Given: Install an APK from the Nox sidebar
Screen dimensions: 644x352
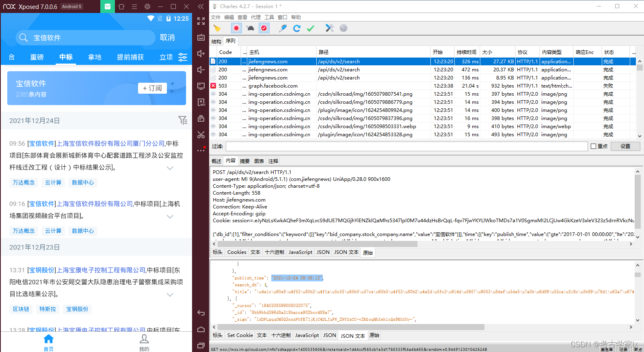Looking at the screenshot, I should (201, 102).
